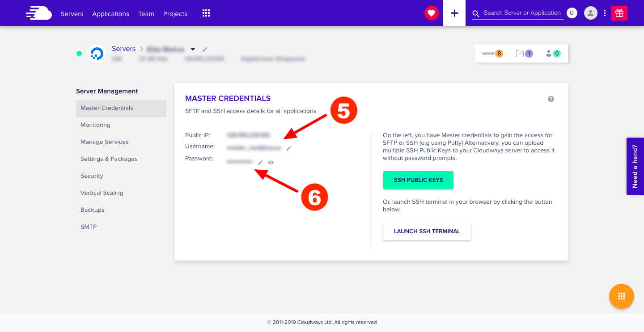
Task: Open the Applications menu
Action: click(x=110, y=14)
